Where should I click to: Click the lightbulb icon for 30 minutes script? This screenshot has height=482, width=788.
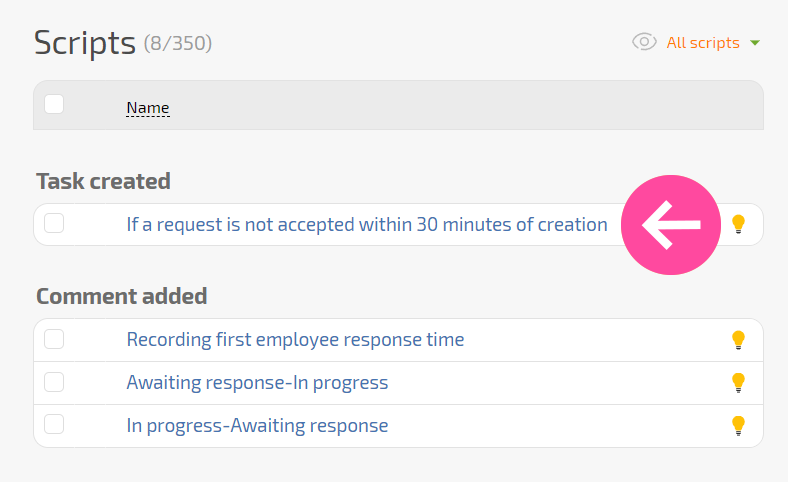pyautogui.click(x=738, y=224)
